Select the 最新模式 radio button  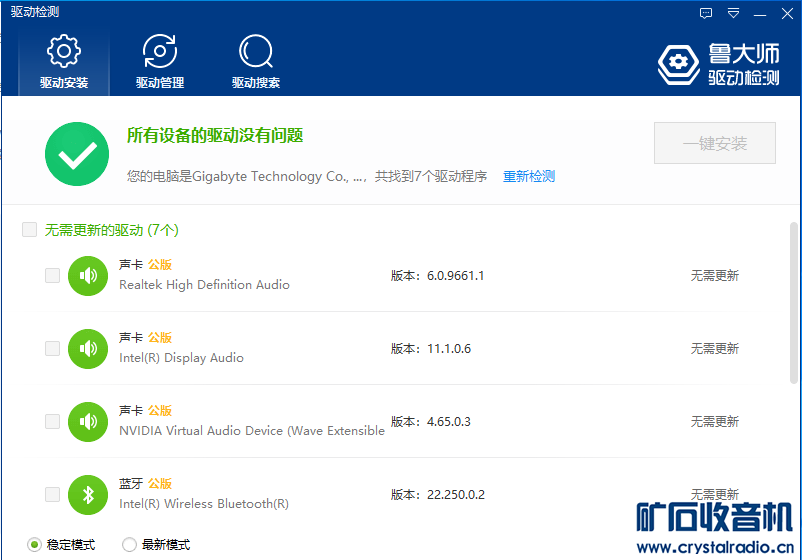point(129,545)
